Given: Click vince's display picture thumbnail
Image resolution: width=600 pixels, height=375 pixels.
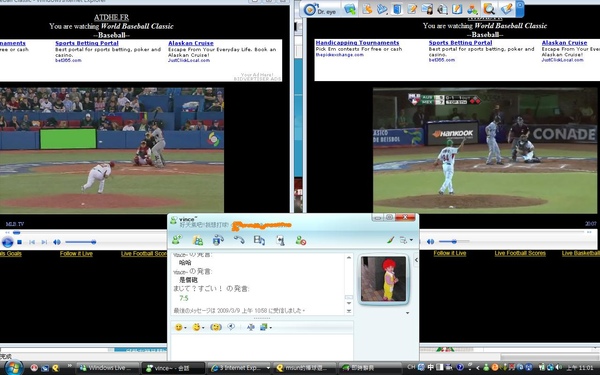Looking at the screenshot, I should click(383, 279).
